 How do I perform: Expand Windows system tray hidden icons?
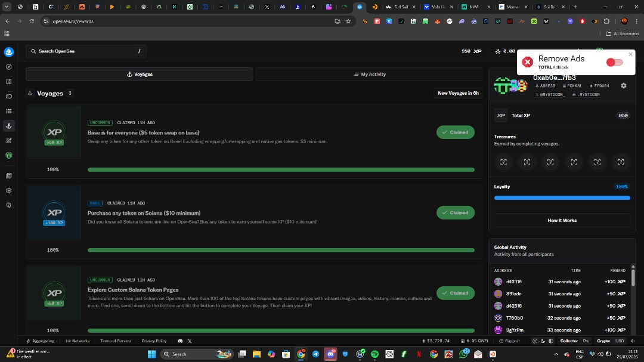pos(556,354)
